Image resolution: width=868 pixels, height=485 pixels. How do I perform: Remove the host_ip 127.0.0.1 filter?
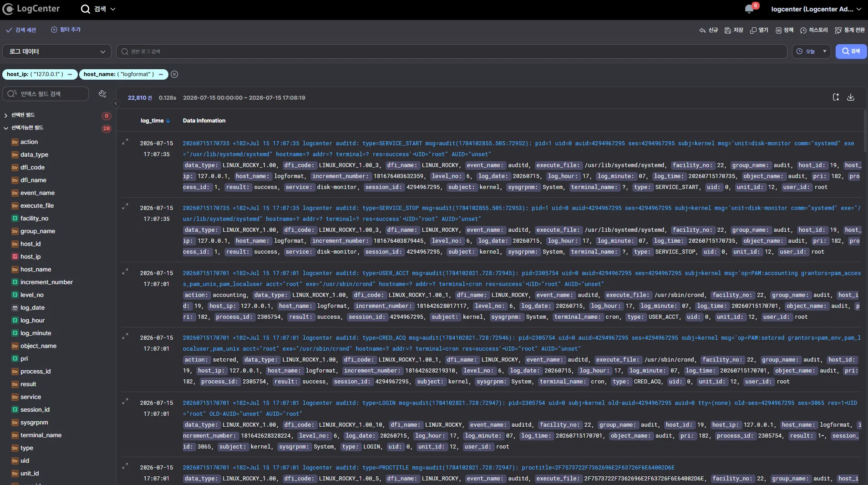pos(70,74)
